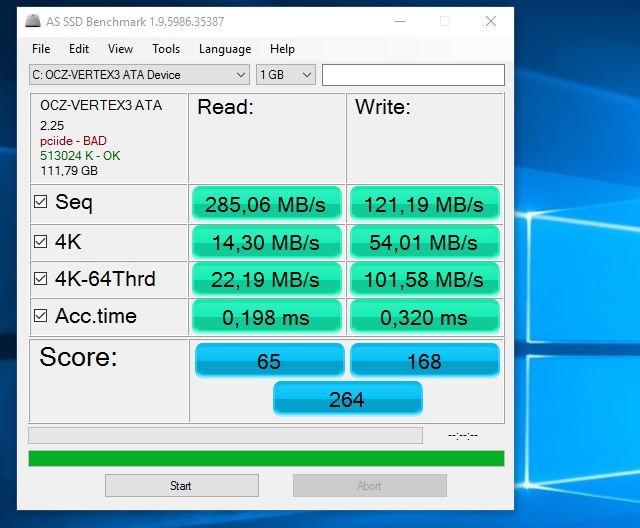Click the read score 65
The height and width of the screenshot is (528, 640).
269,361
